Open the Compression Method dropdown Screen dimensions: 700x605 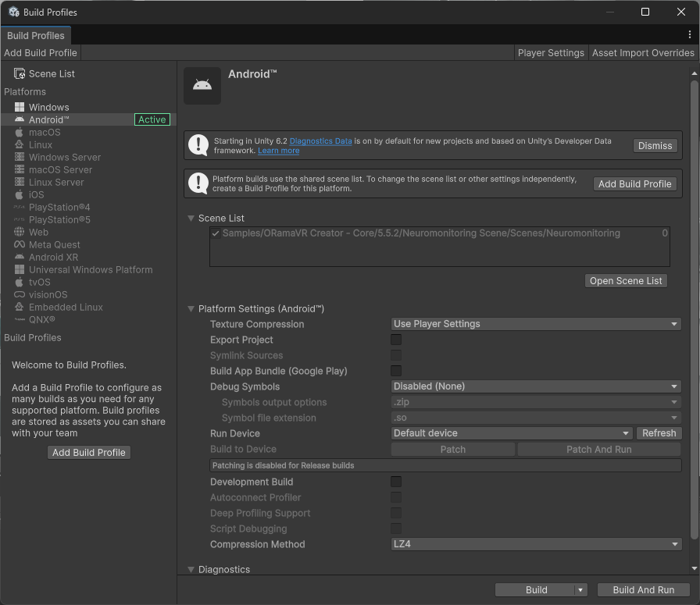[536, 544]
